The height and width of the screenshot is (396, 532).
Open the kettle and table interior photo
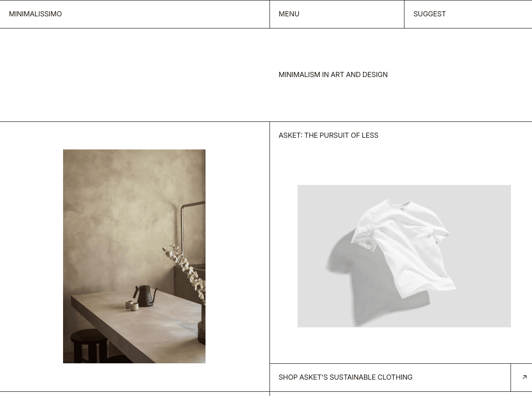click(x=134, y=256)
